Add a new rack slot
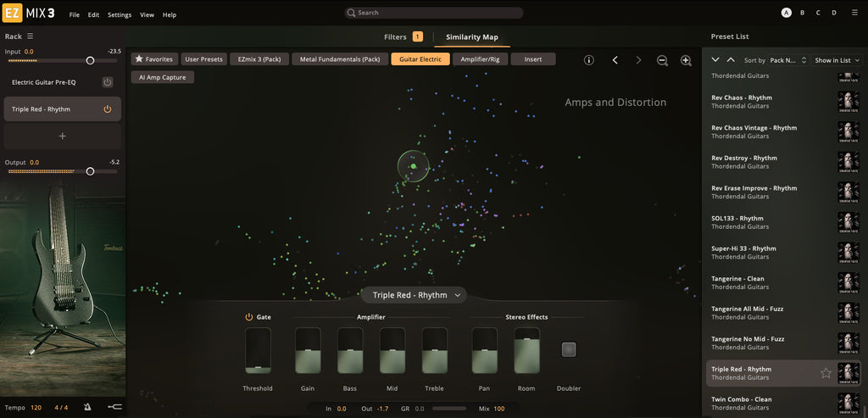The image size is (868, 418). pos(63,137)
